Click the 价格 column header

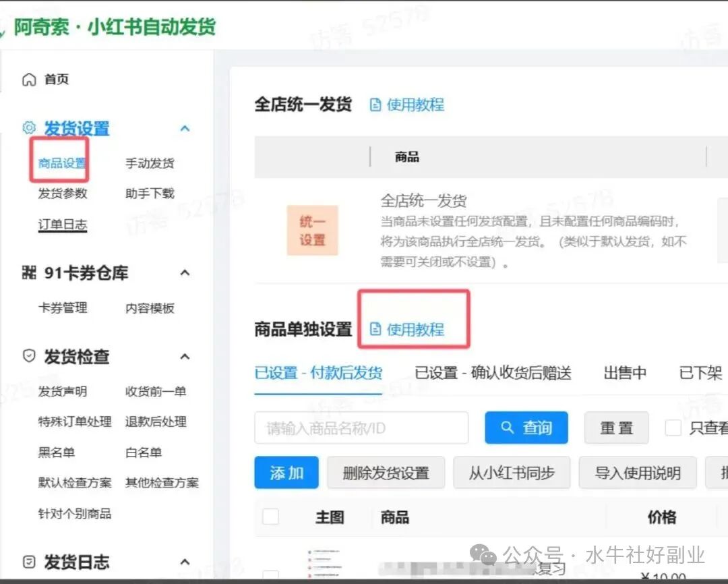pyautogui.click(x=662, y=517)
